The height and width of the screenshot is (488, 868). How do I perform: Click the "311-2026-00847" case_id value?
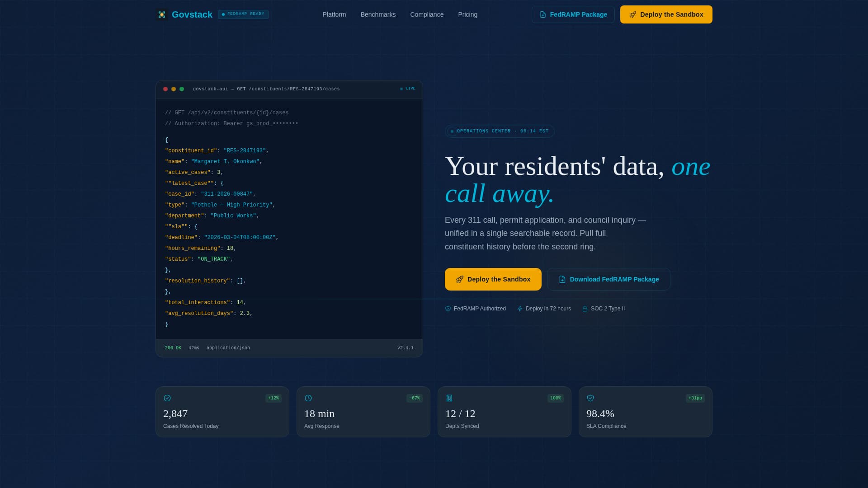(x=227, y=194)
